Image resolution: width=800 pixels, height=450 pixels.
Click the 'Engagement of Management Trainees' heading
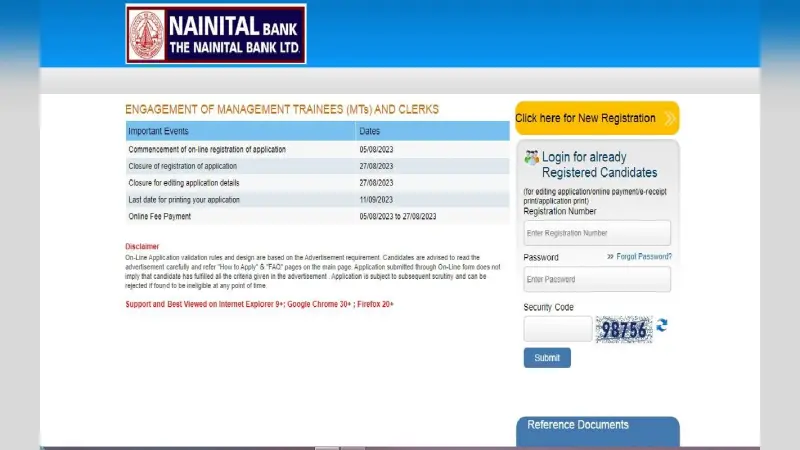pyautogui.click(x=282, y=110)
